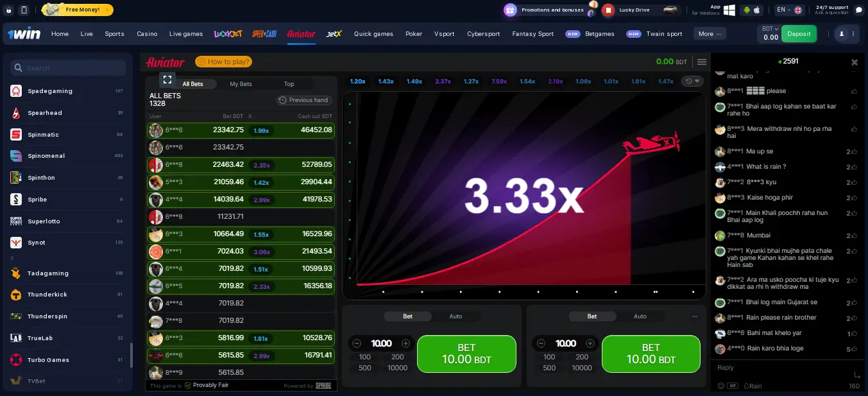Click the provider search input field
Viewport: 868px width, 396px height.
click(x=69, y=68)
